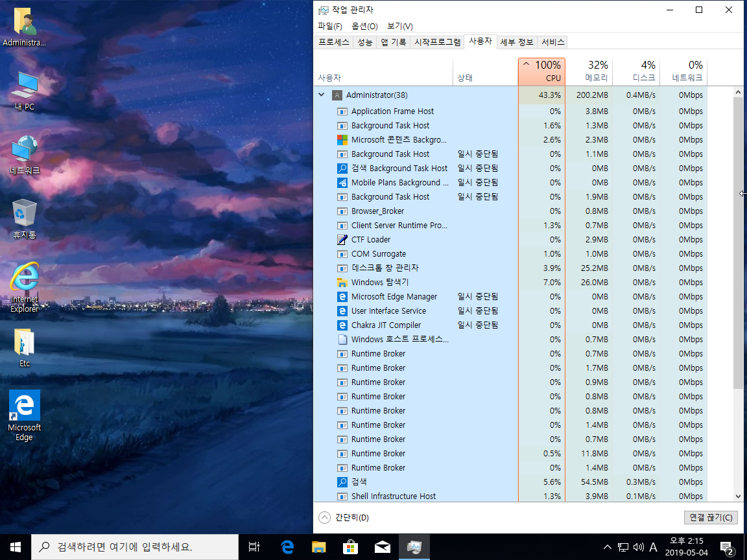747x560 pixels.
Task: Switch to the 세부 정보 tab
Action: pos(517,42)
